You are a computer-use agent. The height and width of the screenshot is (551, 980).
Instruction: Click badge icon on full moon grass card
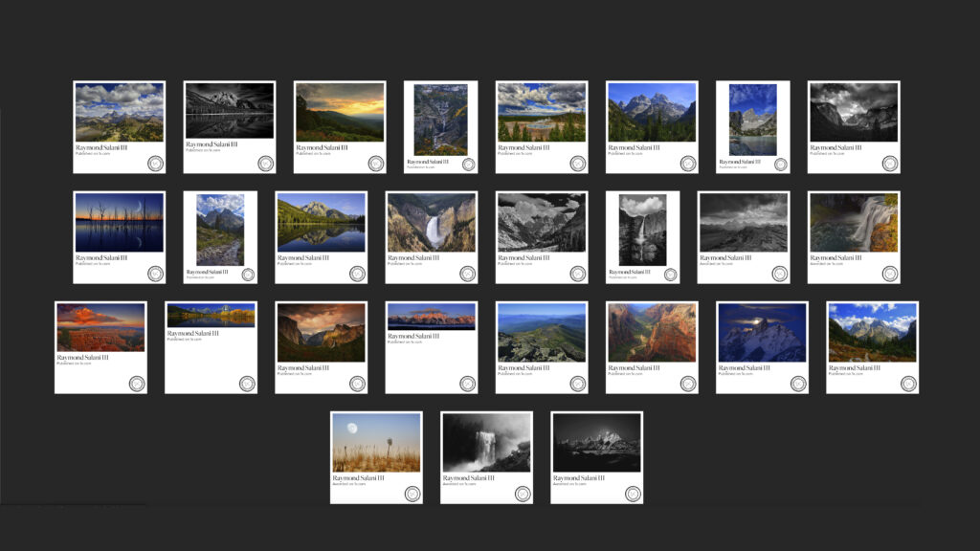[x=412, y=494]
